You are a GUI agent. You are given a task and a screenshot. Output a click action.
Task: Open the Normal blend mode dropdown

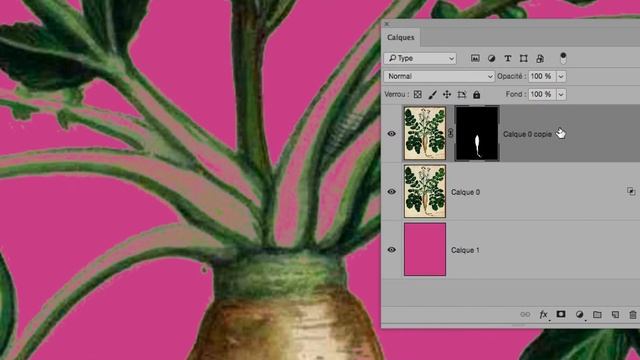point(439,76)
